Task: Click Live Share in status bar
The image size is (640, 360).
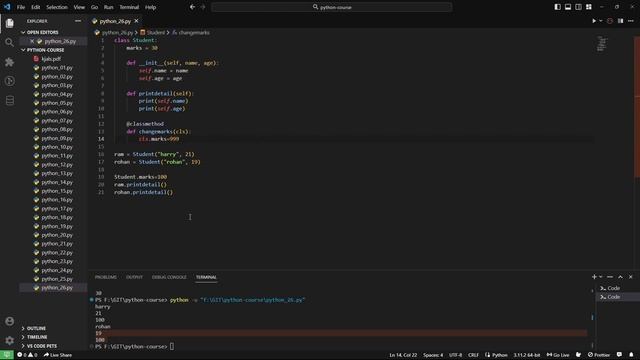Action: coord(58,355)
